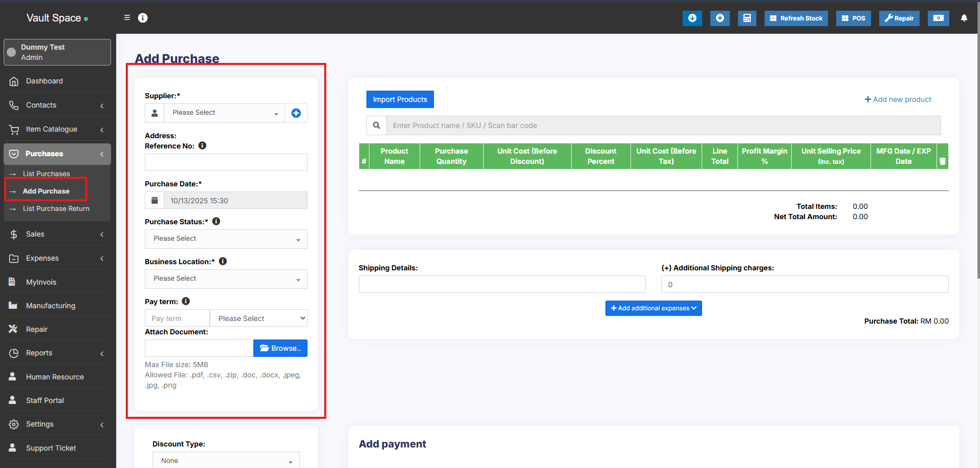Click the trash icon in table header

(942, 161)
